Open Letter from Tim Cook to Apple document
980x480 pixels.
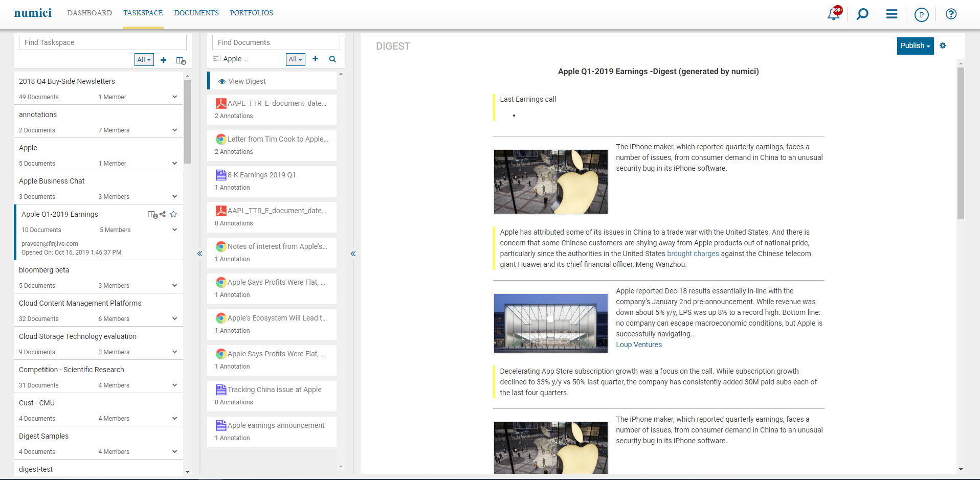point(278,139)
